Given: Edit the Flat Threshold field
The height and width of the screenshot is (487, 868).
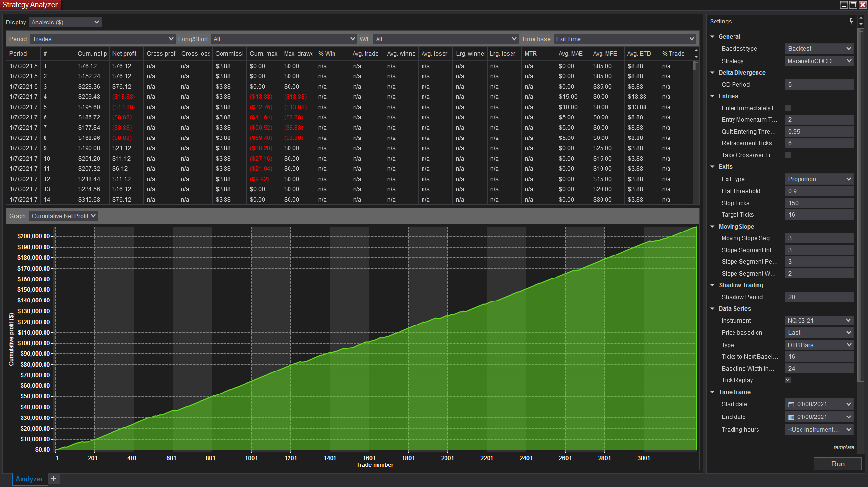Looking at the screenshot, I should click(x=819, y=191).
